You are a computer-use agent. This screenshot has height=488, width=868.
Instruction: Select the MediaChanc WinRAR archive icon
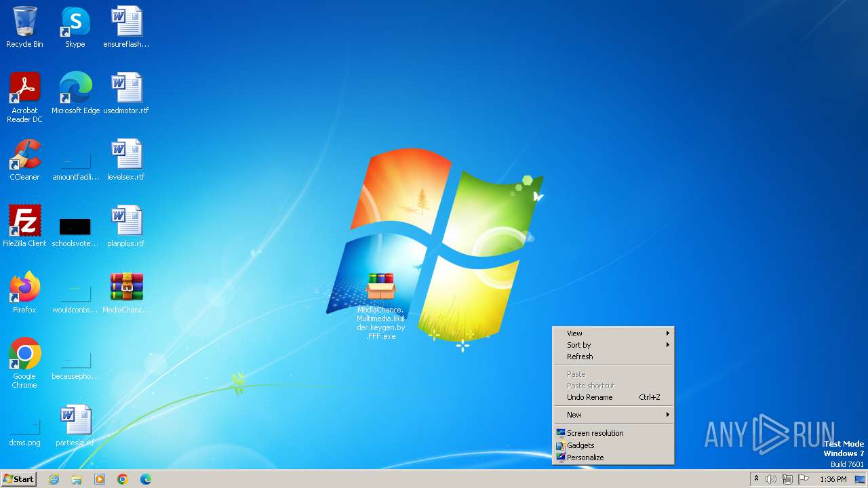coord(126,293)
